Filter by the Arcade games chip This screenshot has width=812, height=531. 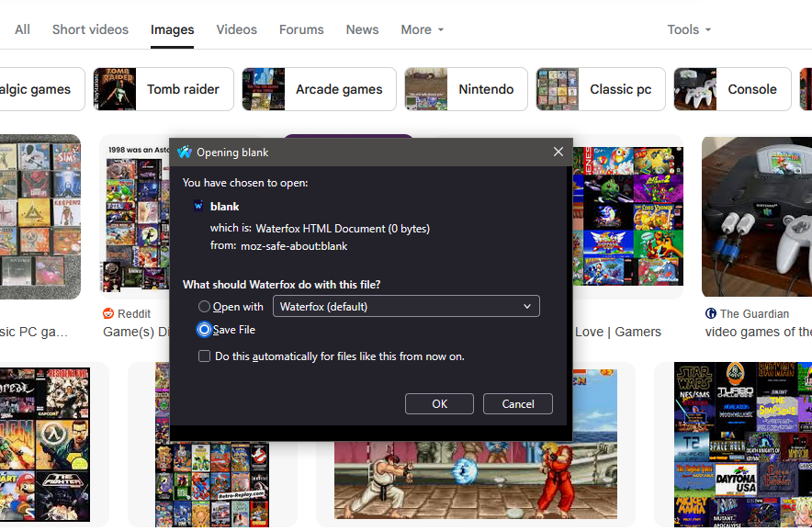pyautogui.click(x=319, y=89)
